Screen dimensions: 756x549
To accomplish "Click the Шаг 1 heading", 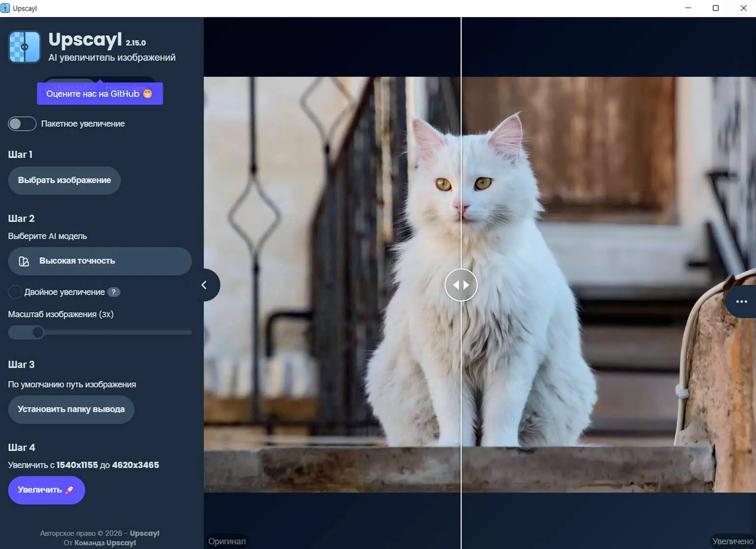I will coord(20,155).
